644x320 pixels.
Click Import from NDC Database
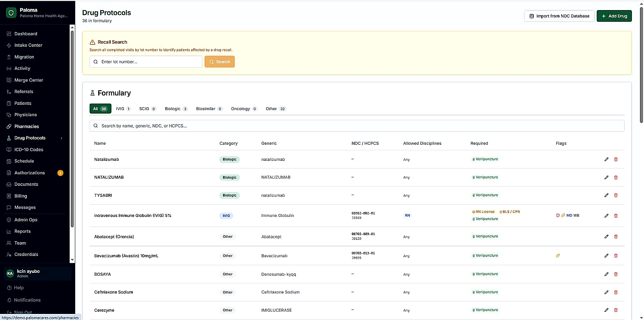click(559, 16)
